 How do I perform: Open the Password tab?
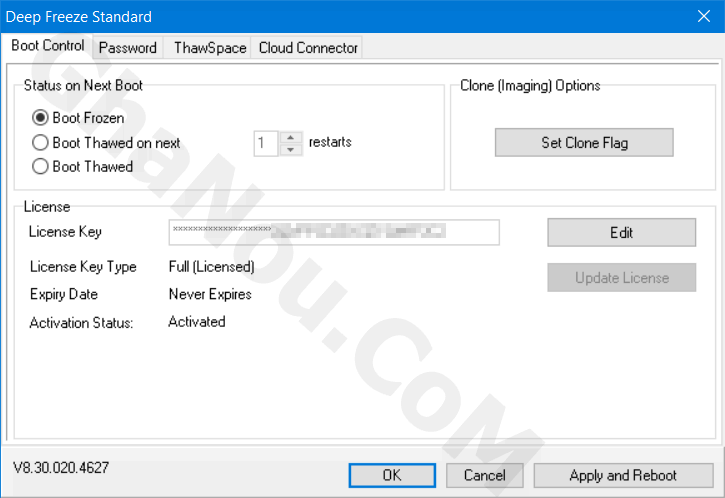click(x=128, y=48)
